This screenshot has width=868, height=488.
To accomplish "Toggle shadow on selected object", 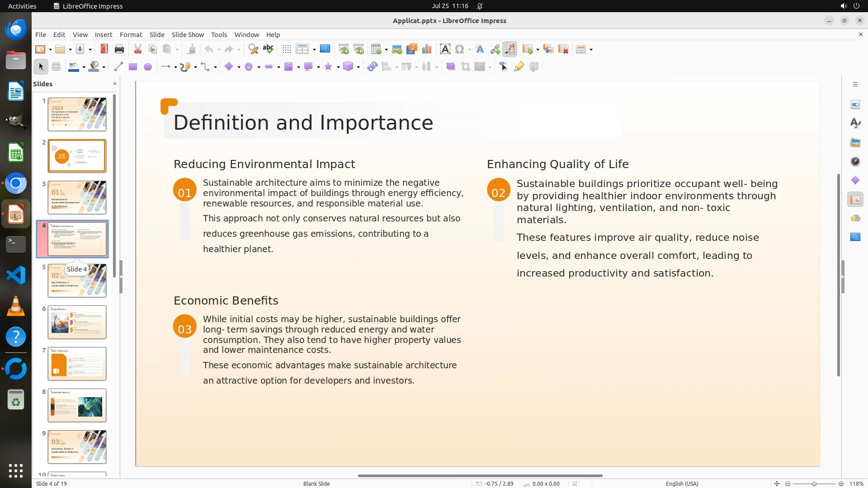I will pyautogui.click(x=450, y=67).
